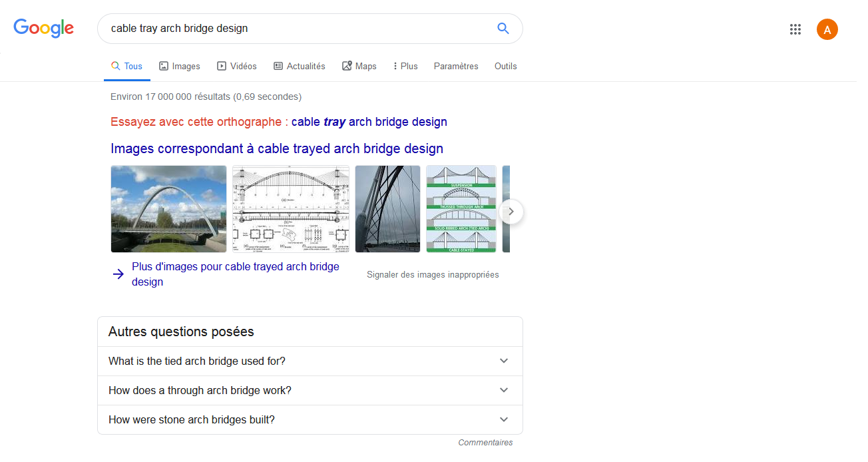
Task: Open the close-up bridge cables thumbnail
Action: pos(388,209)
